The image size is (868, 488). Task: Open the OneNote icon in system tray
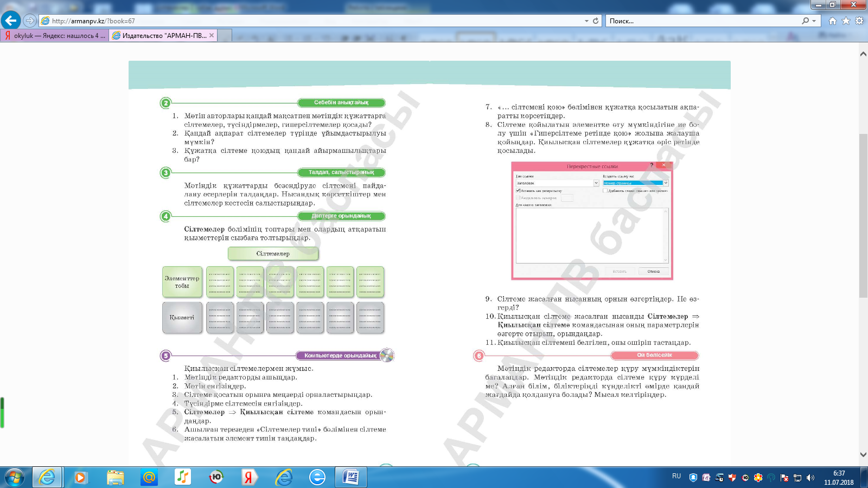[706, 478]
